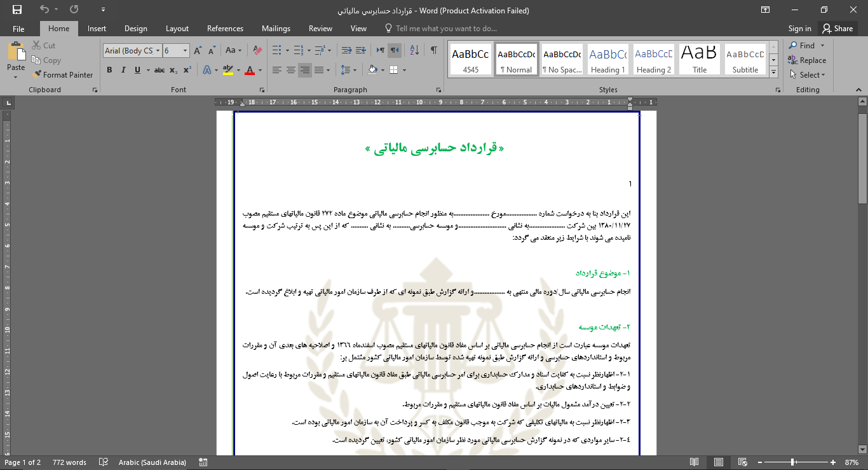
Task: Click the zoom slider in status bar
Action: click(792, 462)
